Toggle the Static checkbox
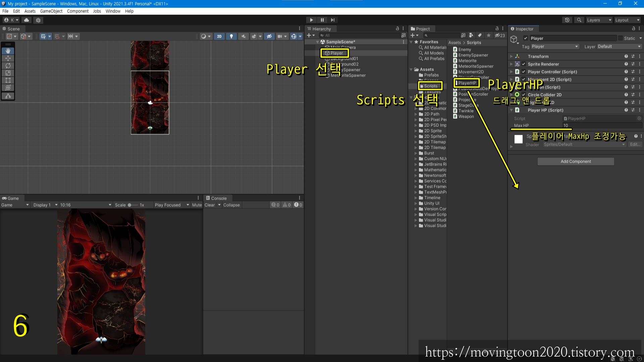 (621, 38)
